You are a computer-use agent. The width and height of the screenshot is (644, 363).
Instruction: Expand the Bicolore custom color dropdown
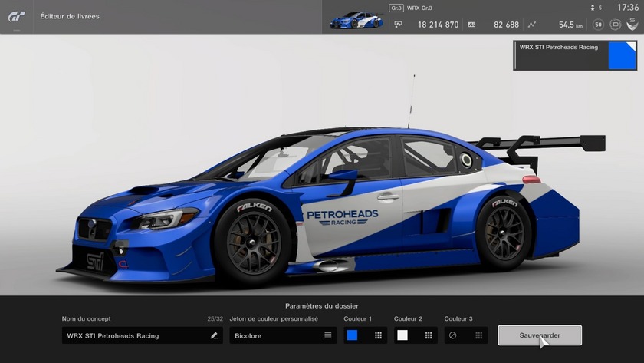point(282,335)
